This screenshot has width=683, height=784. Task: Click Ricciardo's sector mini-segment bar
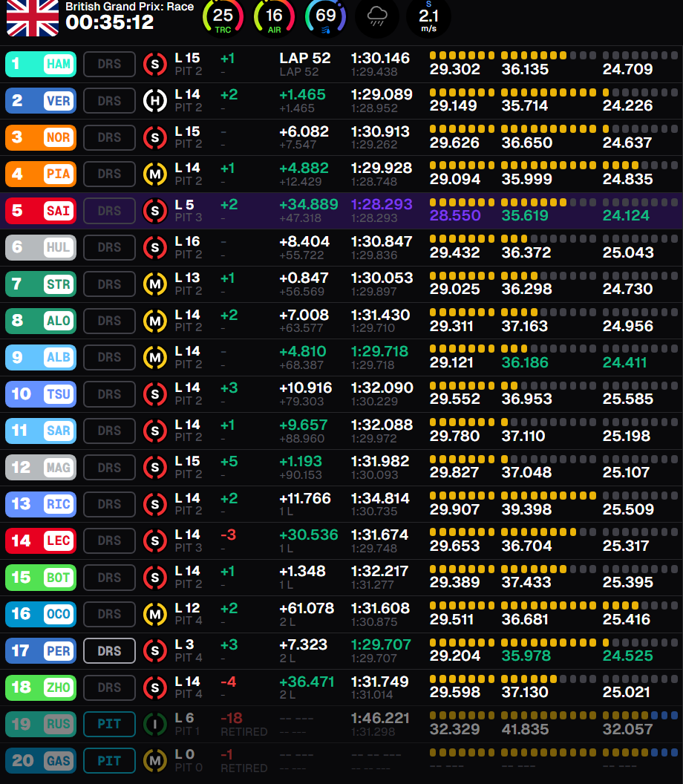point(554,495)
